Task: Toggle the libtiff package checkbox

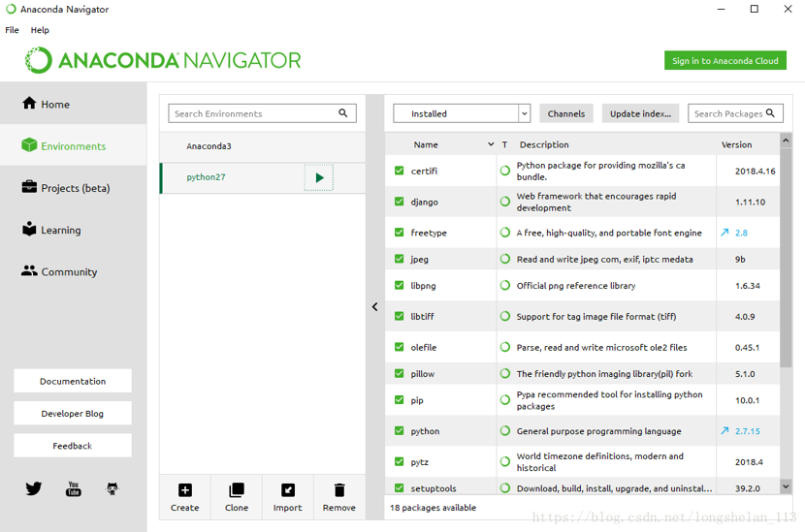Action: 399,316
